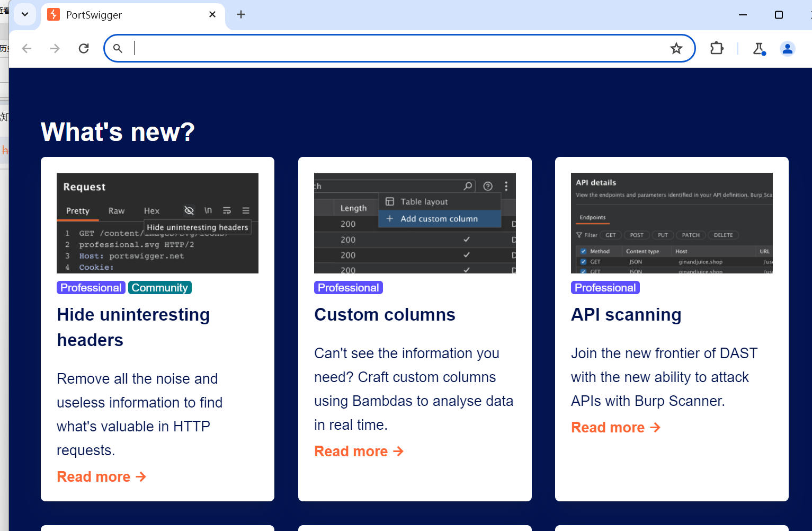Bookmark this page with the star
The width and height of the screenshot is (812, 531).
676,49
